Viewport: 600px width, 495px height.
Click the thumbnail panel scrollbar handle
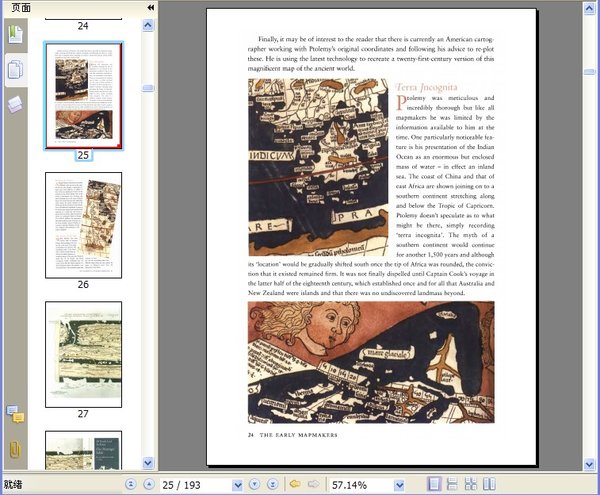[x=148, y=88]
